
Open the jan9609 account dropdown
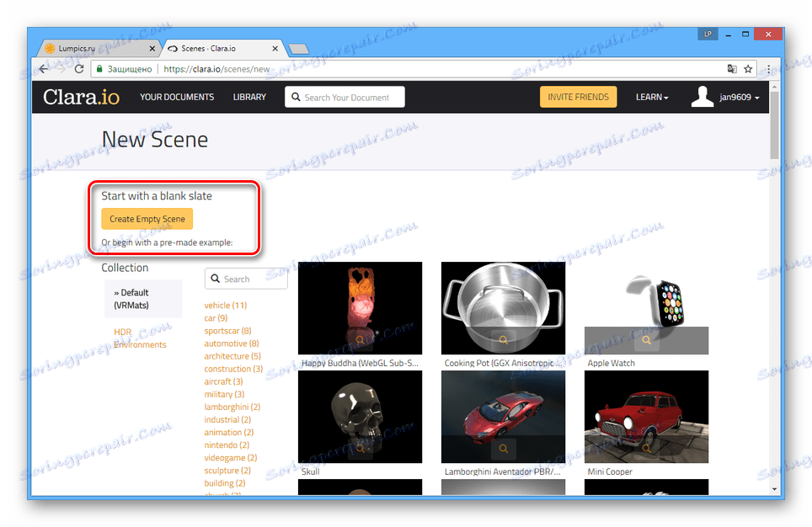pyautogui.click(x=740, y=97)
